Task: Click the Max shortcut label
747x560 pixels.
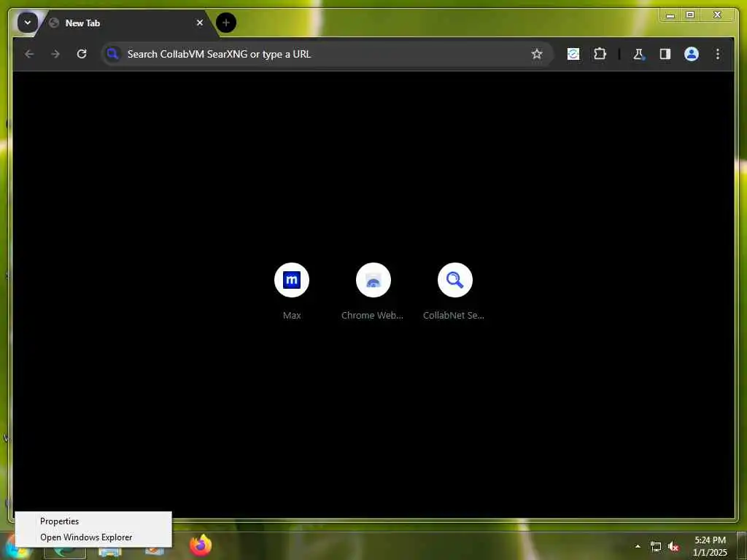Action: click(x=292, y=315)
